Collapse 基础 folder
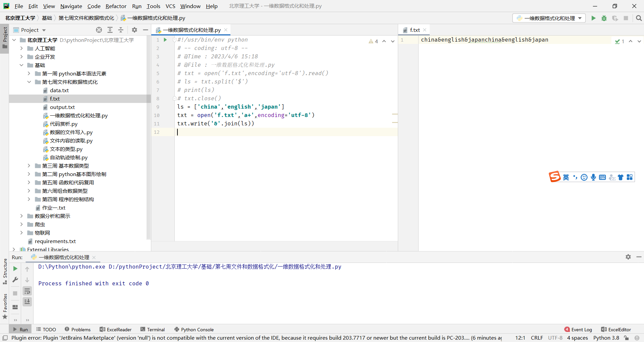644x342 pixels. [21, 65]
